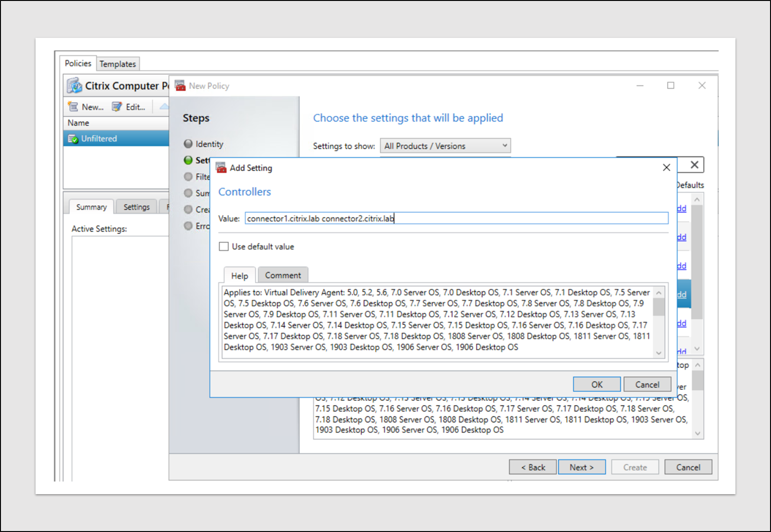Open the Templates tab
Image resolution: width=771 pixels, height=532 pixels.
(117, 64)
